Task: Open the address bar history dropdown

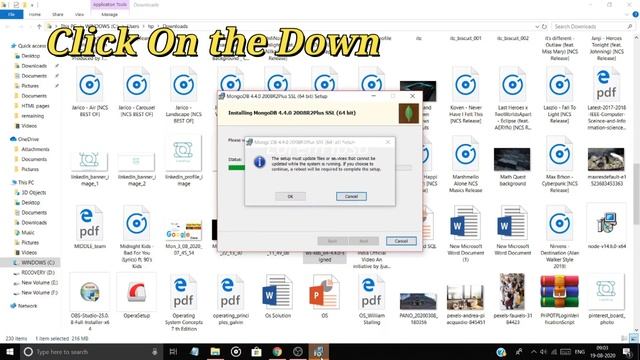Action: coord(537,27)
